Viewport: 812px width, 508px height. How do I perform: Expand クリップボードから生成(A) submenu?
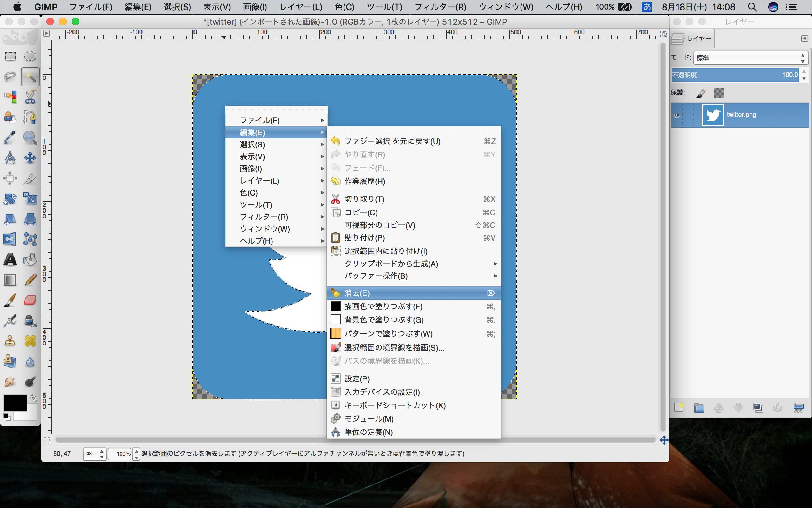tap(414, 264)
